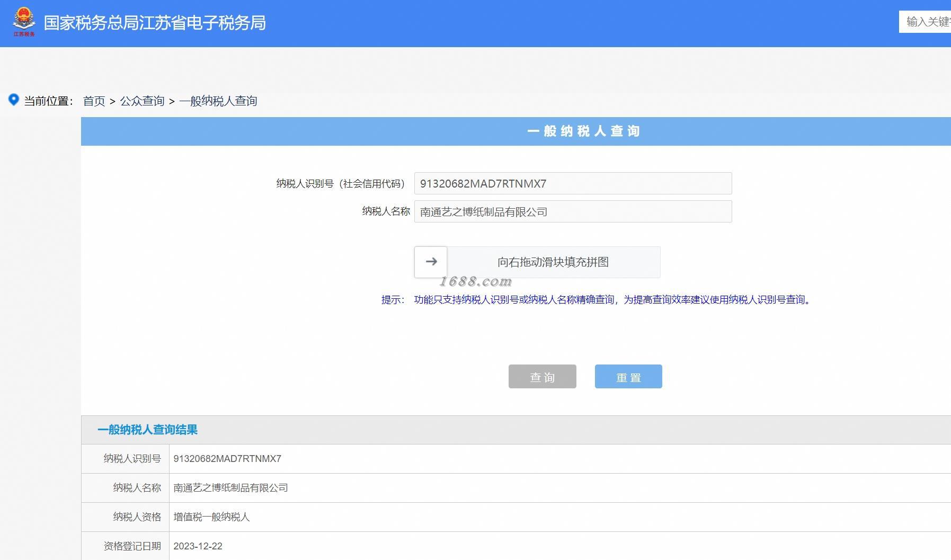Click the 纳税人资格 row label
The image size is (951, 560).
137,517
